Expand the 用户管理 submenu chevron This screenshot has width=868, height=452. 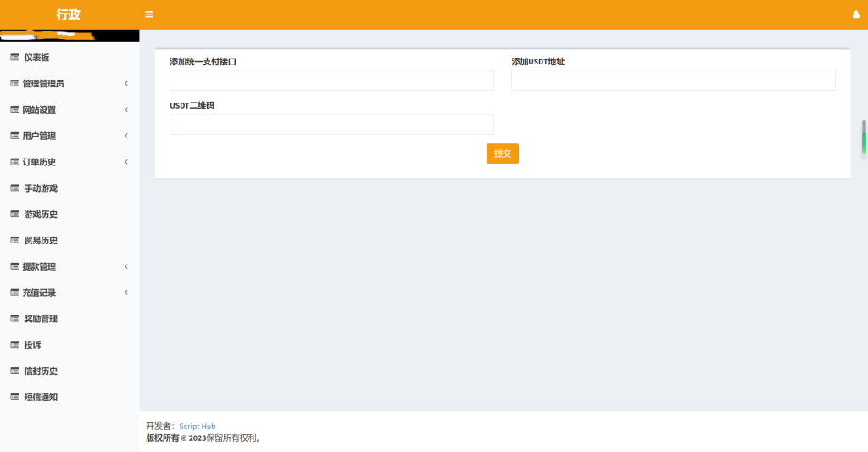tap(126, 136)
